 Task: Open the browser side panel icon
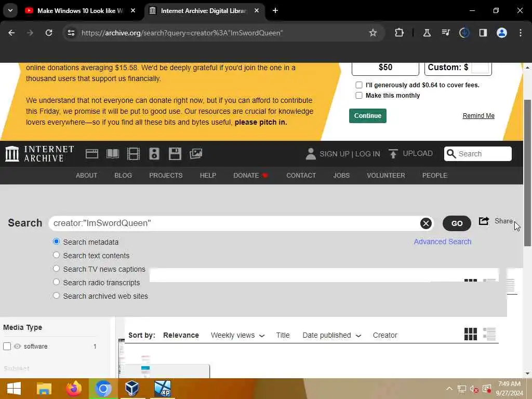(483, 33)
